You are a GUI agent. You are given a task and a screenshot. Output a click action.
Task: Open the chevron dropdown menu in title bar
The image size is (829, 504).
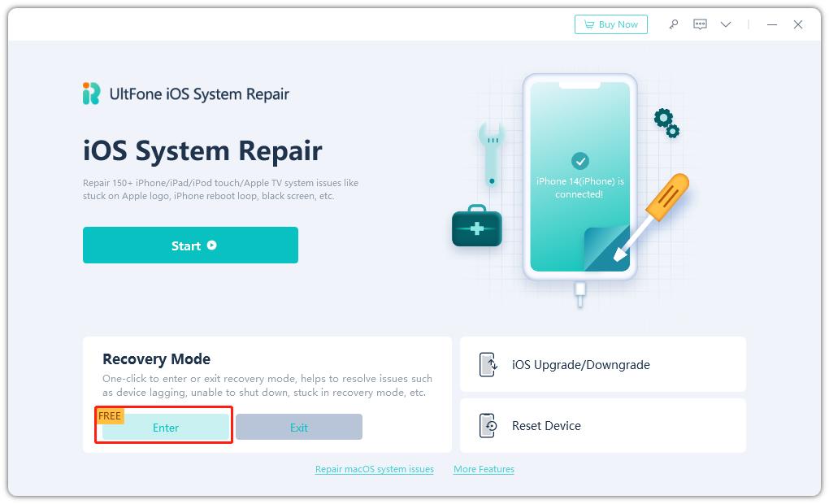[x=725, y=24]
